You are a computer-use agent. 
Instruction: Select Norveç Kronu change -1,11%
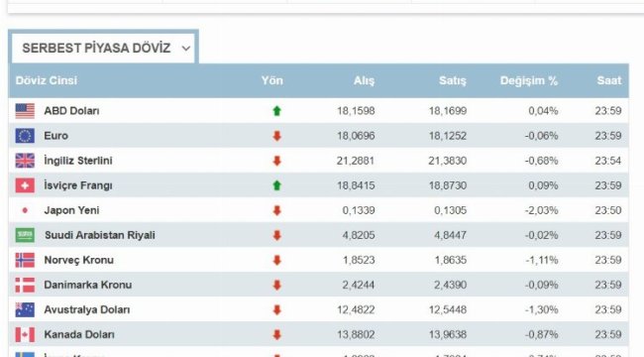click(541, 260)
